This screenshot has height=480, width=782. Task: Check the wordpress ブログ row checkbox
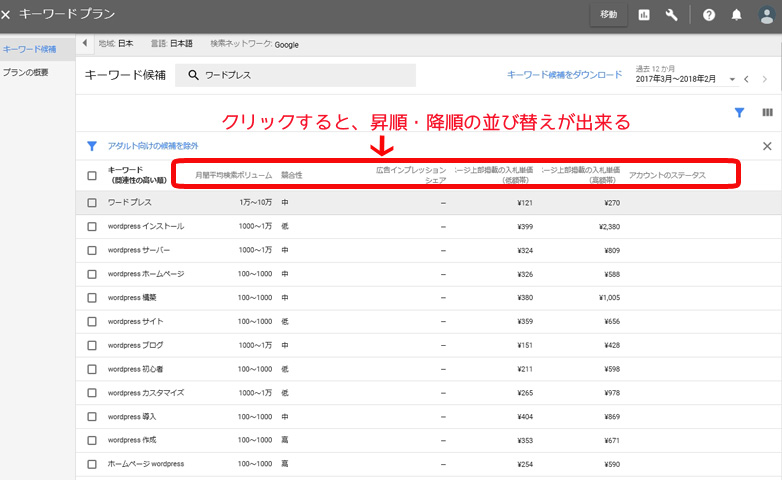pos(92,345)
